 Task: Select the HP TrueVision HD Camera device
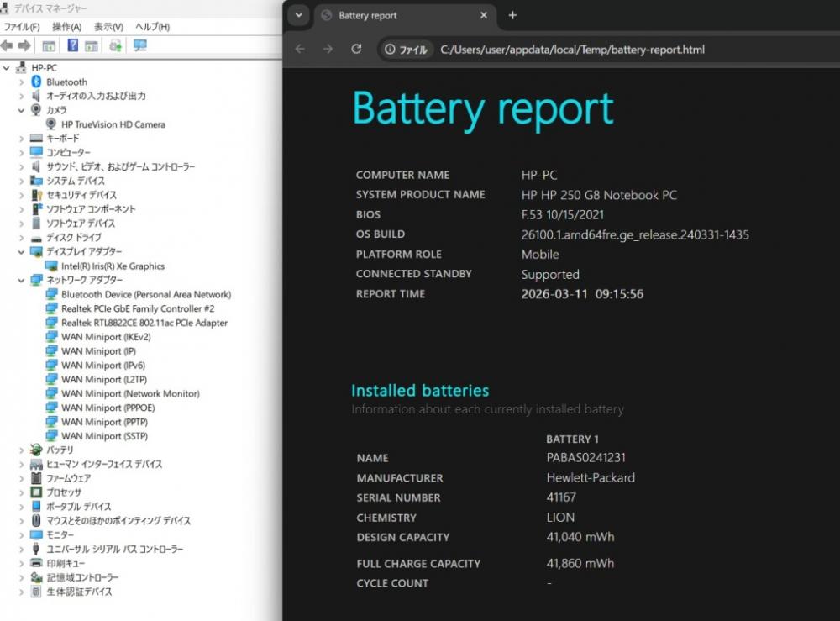coord(113,124)
